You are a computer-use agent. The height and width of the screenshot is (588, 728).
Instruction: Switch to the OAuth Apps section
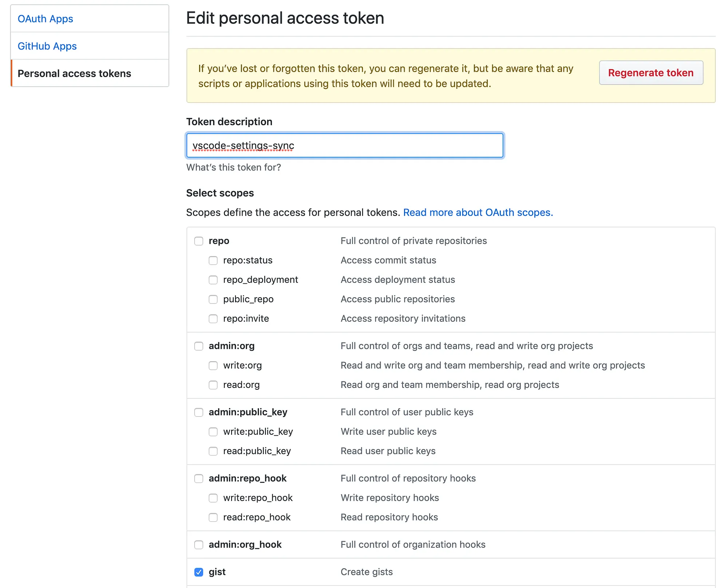[x=45, y=19]
